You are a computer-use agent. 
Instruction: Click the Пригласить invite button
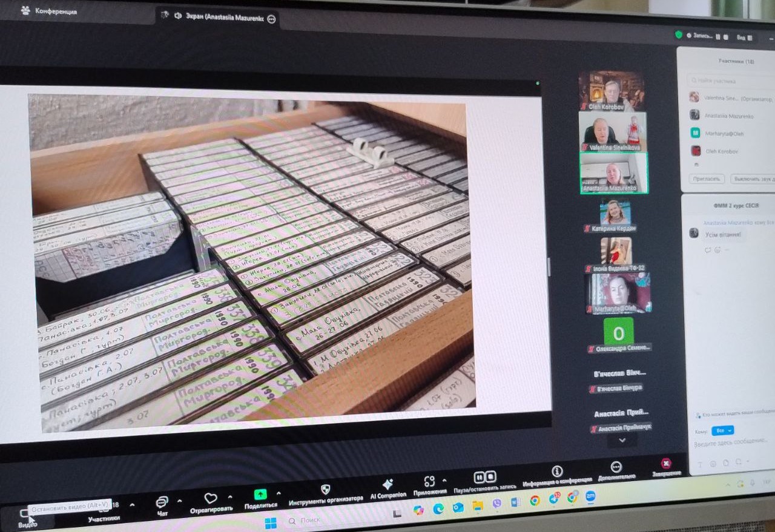tap(707, 179)
